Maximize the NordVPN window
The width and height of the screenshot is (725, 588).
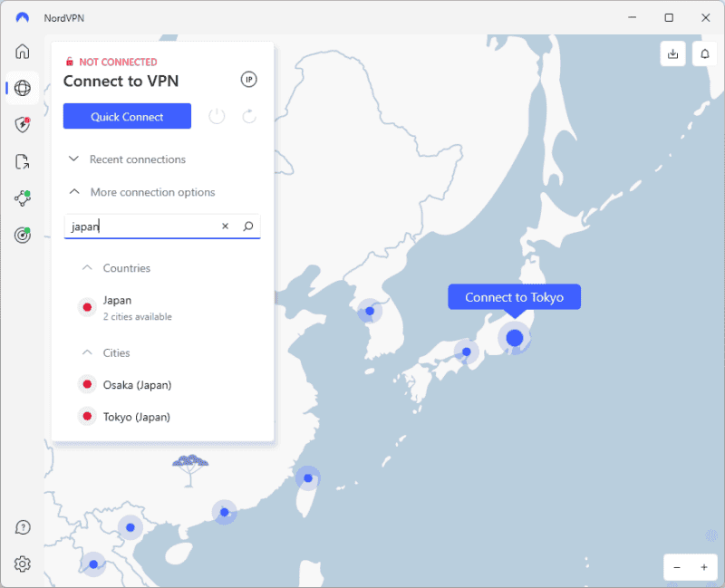point(669,17)
